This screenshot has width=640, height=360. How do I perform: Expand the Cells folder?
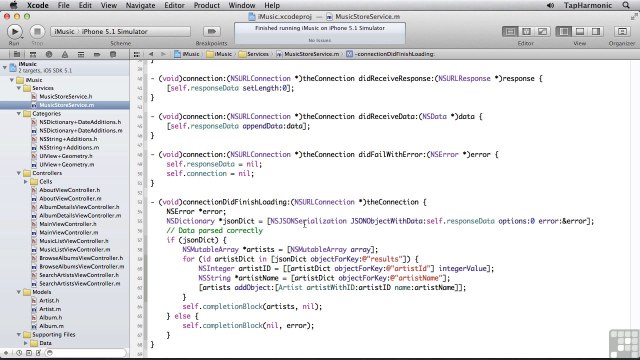(x=26, y=182)
